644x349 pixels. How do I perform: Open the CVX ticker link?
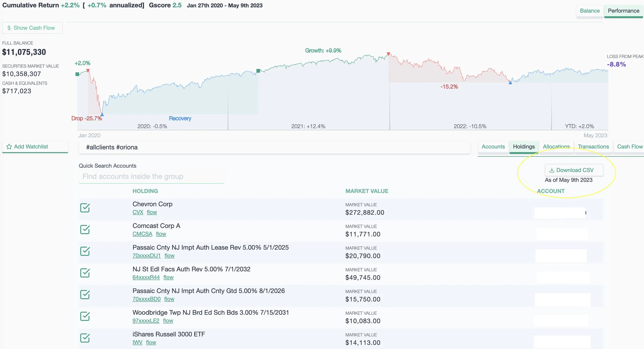pos(138,212)
